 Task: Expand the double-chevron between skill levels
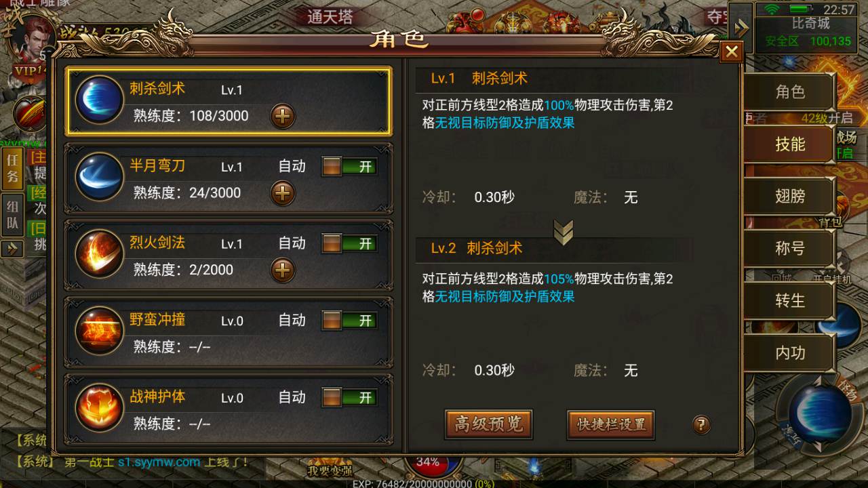pyautogui.click(x=563, y=232)
